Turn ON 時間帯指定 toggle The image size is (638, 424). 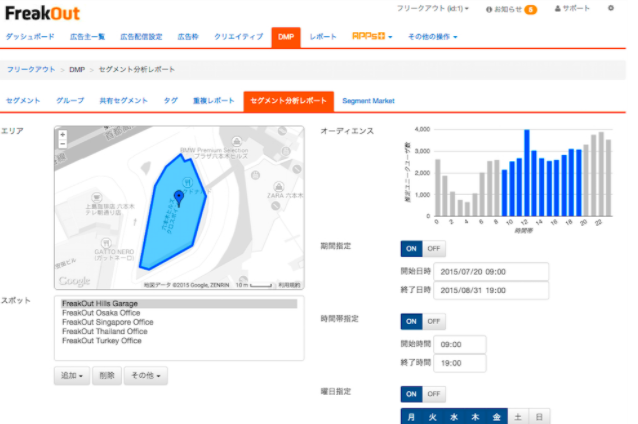tap(411, 321)
